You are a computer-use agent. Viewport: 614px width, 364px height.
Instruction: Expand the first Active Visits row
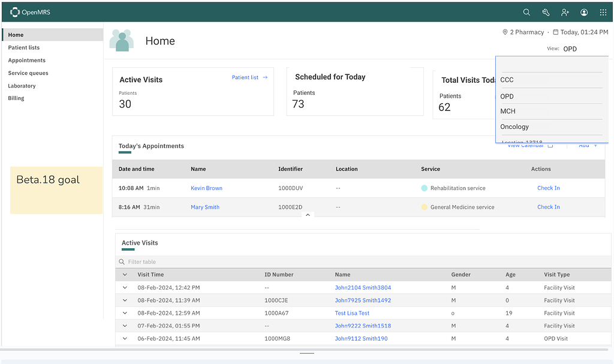124,287
